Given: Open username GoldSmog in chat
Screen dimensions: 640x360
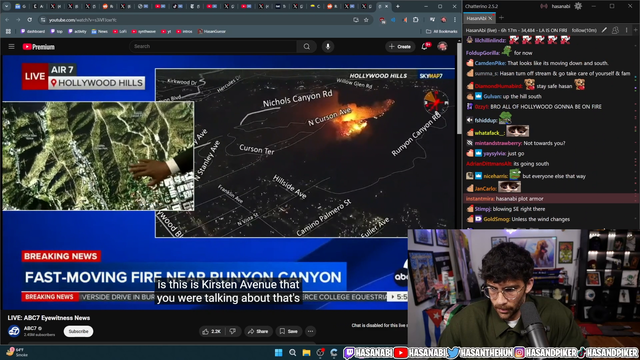Looking at the screenshot, I should point(496,219).
